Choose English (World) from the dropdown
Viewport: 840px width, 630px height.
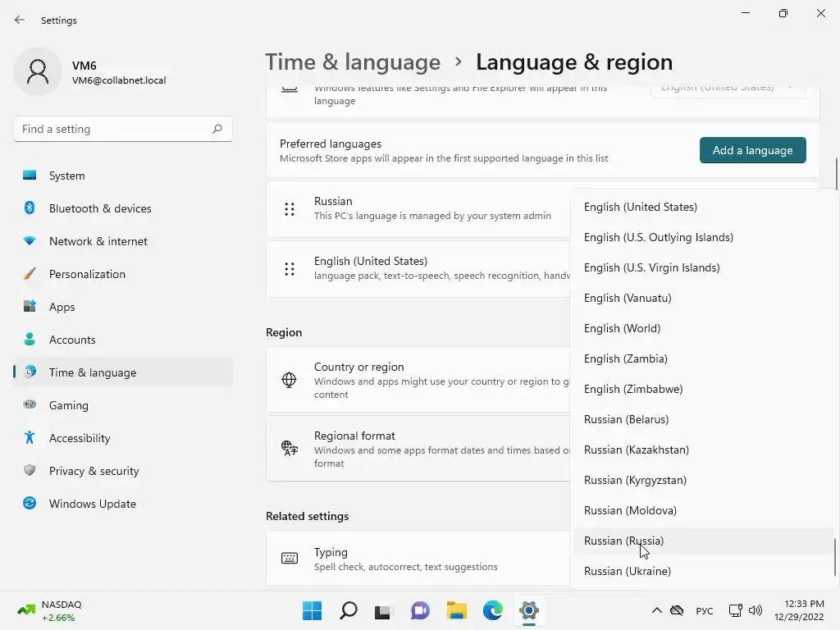coord(702,328)
